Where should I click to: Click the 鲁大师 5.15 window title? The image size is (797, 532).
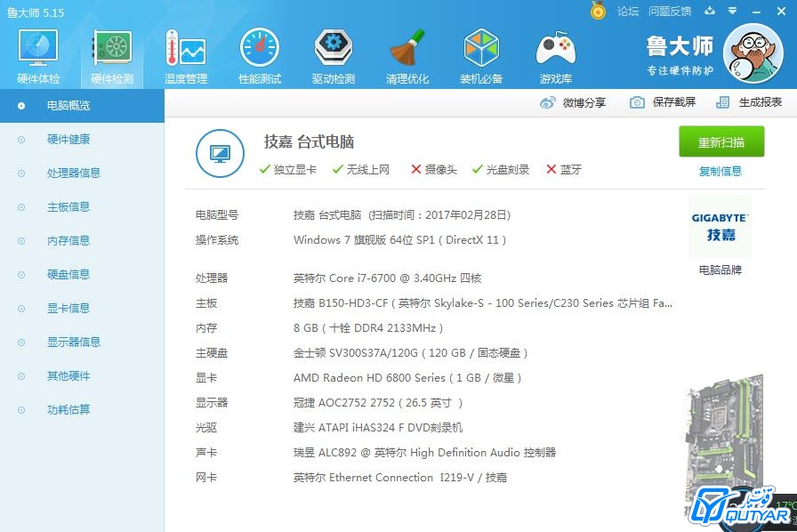[x=36, y=12]
